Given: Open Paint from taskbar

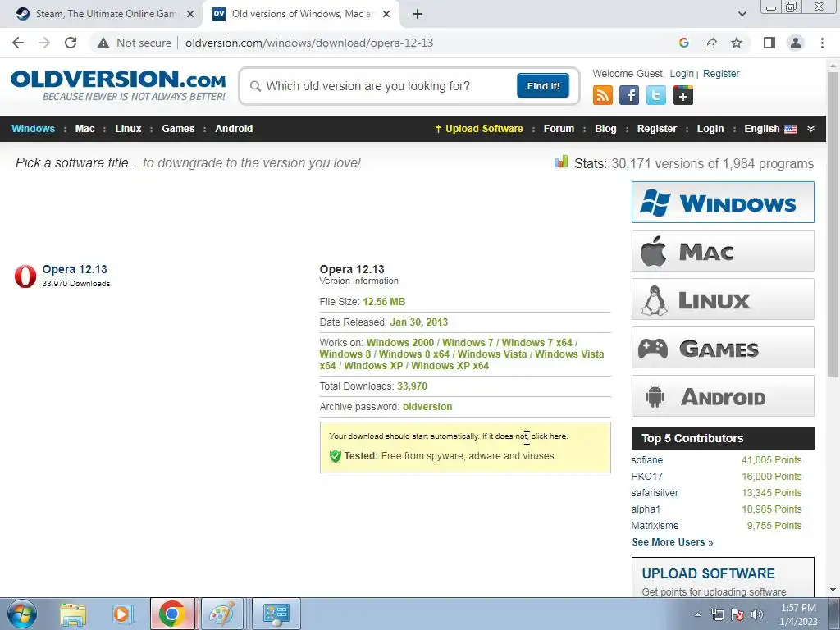Looking at the screenshot, I should (x=221, y=614).
